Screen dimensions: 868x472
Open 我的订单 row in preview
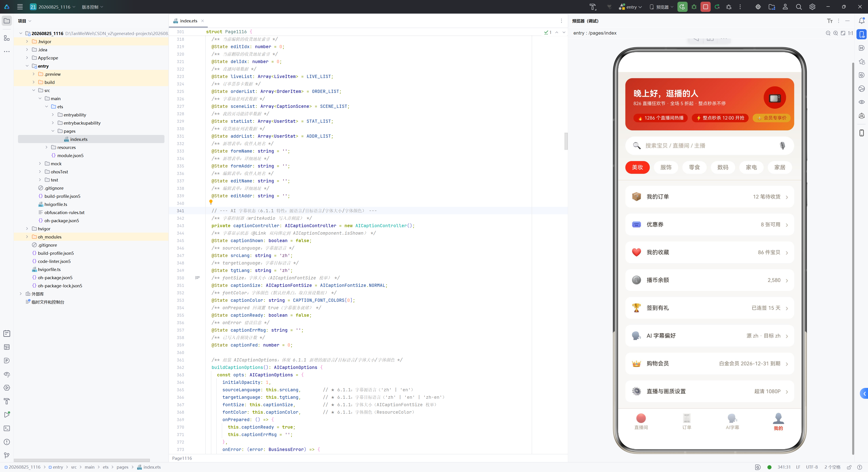pyautogui.click(x=710, y=197)
